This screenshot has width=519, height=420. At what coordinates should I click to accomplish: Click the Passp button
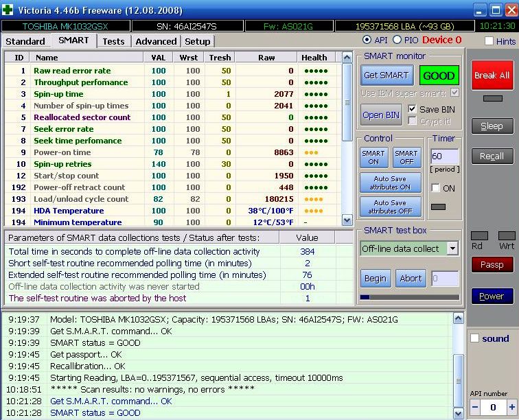pos(492,264)
